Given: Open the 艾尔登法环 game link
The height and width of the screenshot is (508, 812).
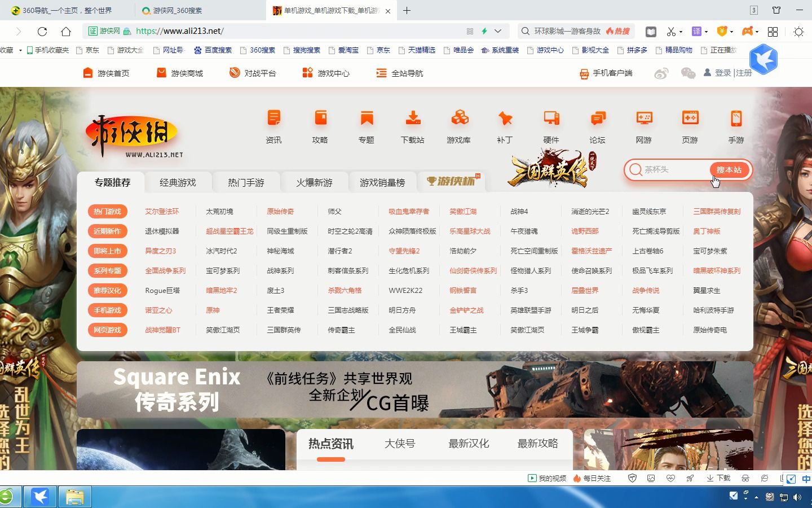Looking at the screenshot, I should pyautogui.click(x=162, y=212).
